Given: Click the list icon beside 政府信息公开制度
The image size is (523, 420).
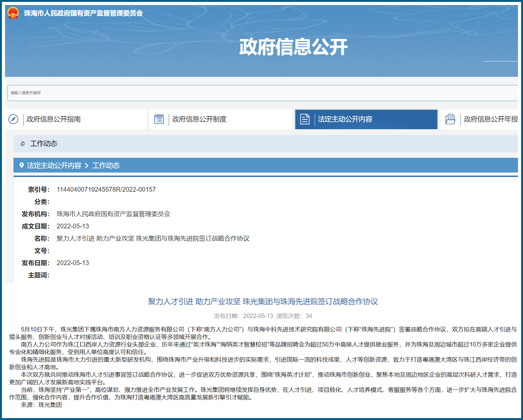Looking at the screenshot, I should click(159, 119).
